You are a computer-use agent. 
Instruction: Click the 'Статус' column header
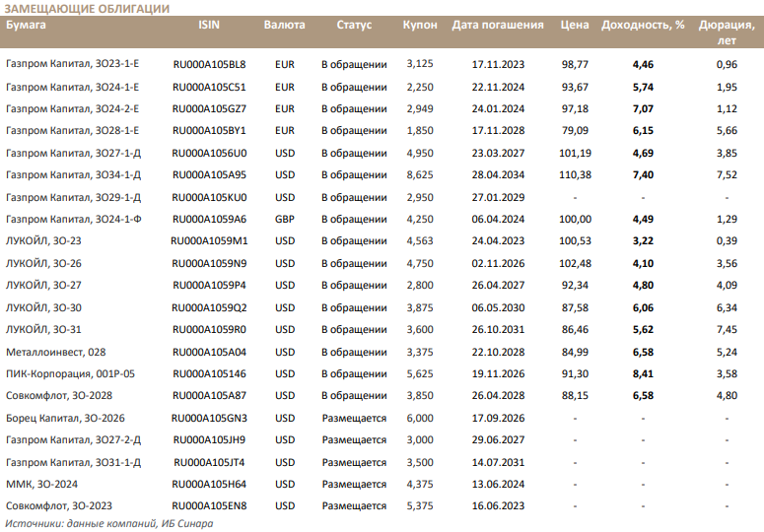(354, 25)
